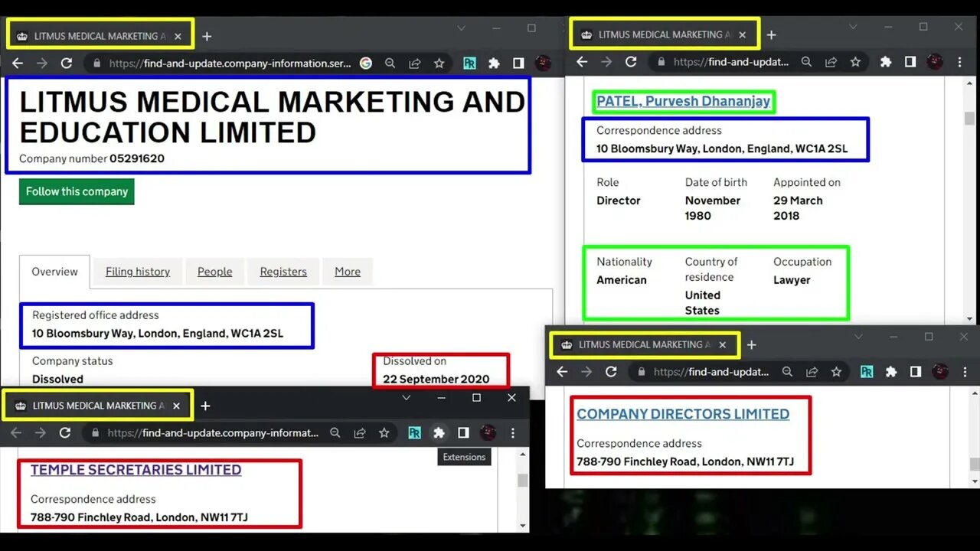The width and height of the screenshot is (980, 551).
Task: Click the nationality value American
Action: (x=622, y=280)
